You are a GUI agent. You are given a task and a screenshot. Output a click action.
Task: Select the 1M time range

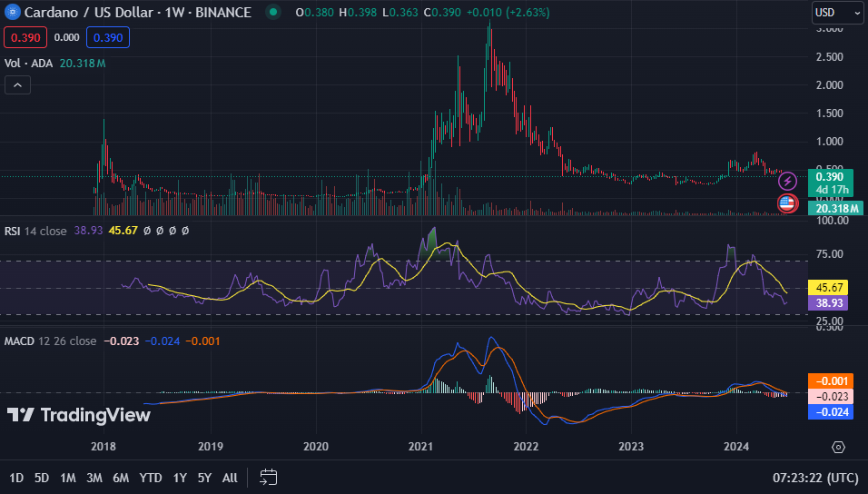point(67,478)
